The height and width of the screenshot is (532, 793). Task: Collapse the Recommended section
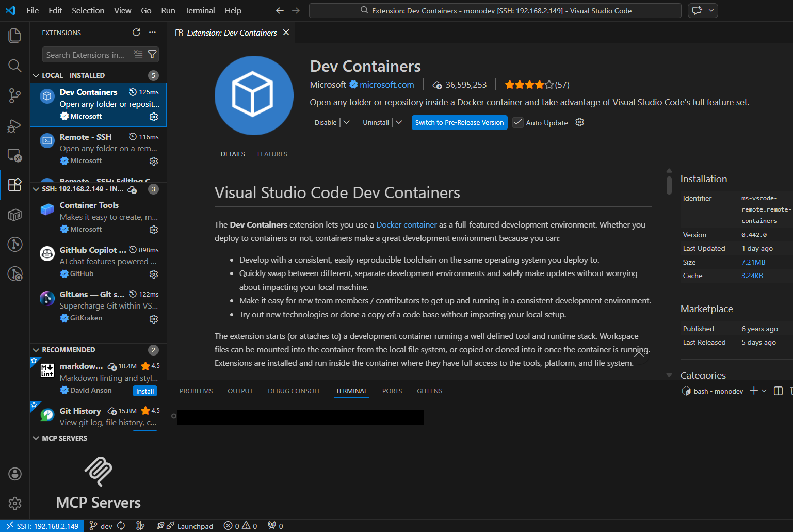pos(36,350)
